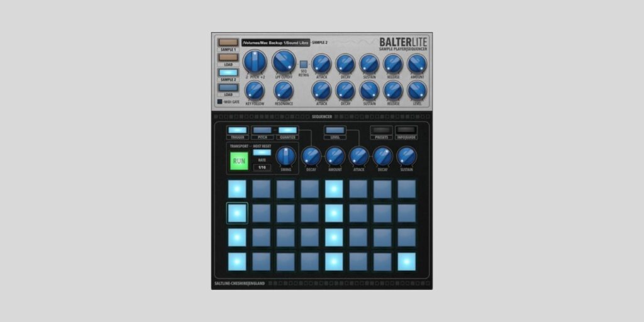Toggle the lit fifth pad in bottom row

click(334, 262)
